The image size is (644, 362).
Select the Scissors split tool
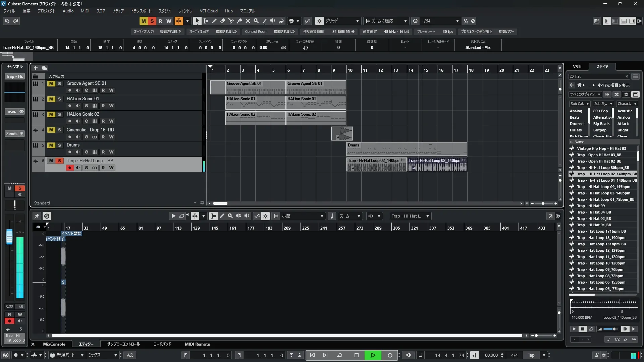click(231, 21)
